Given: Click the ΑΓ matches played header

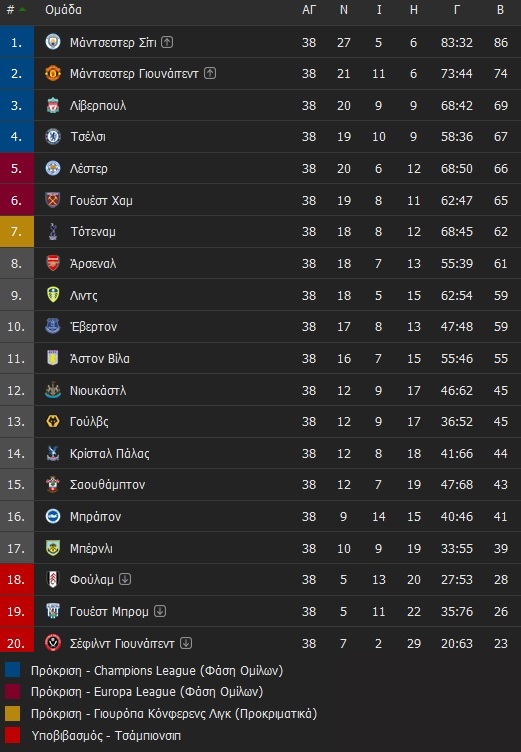Looking at the screenshot, I should pos(308,10).
